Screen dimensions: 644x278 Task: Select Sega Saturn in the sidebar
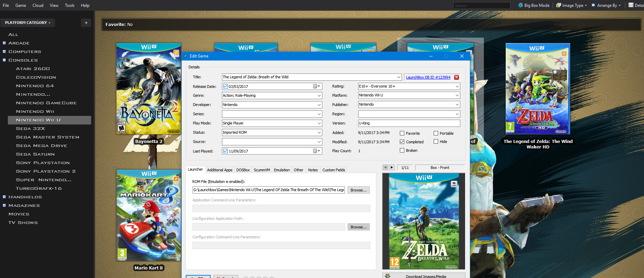[36, 154]
